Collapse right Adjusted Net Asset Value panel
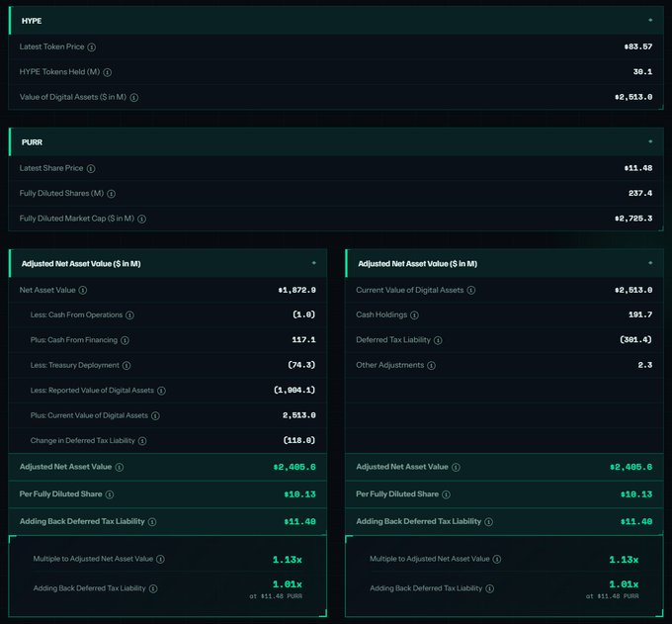The width and height of the screenshot is (672, 624). [650, 263]
